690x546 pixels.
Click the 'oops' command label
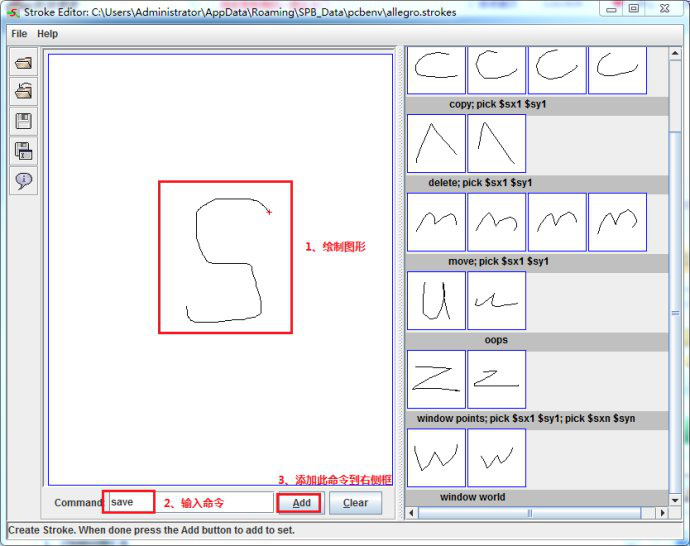click(x=496, y=340)
